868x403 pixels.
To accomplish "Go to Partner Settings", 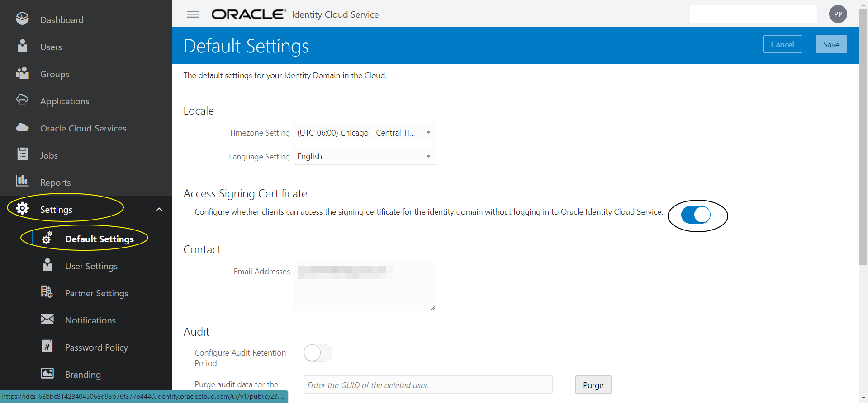I will click(96, 293).
